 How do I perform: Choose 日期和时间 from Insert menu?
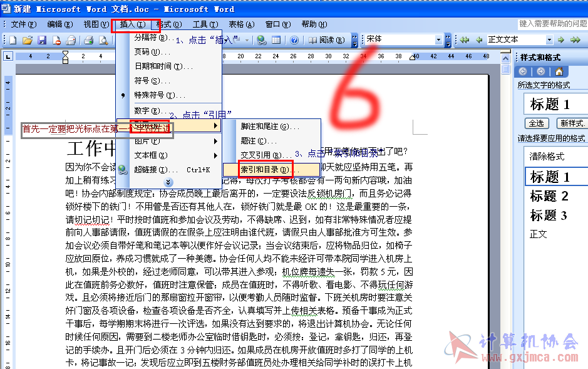(x=169, y=66)
